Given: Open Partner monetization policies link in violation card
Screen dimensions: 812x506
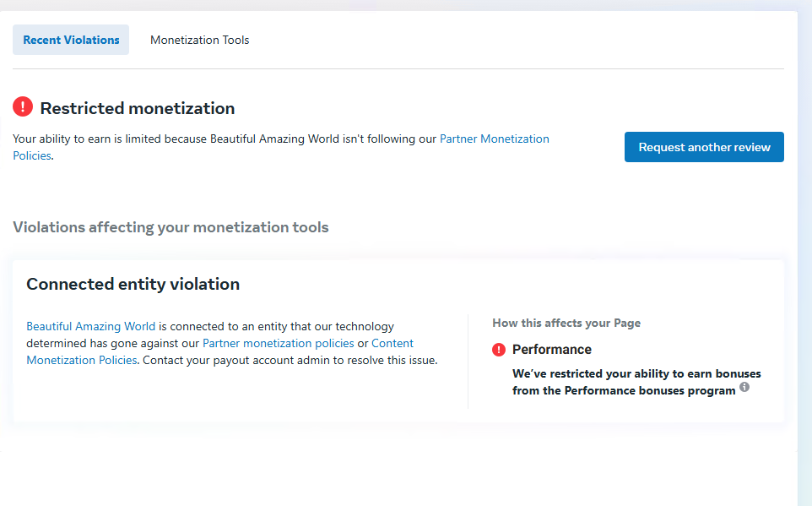Looking at the screenshot, I should click(278, 343).
